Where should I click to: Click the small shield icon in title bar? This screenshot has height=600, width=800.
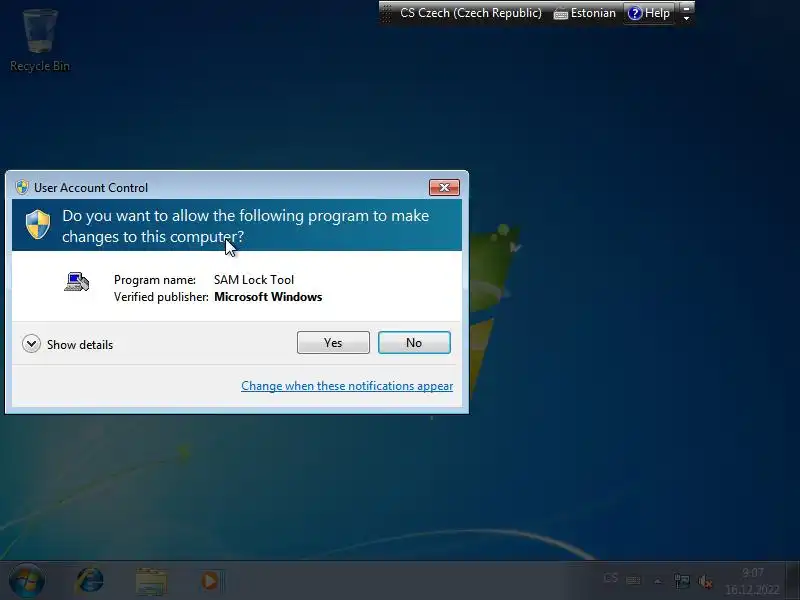tap(22, 187)
